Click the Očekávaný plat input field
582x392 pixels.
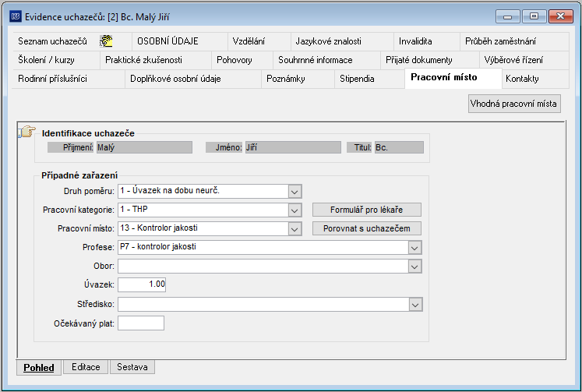pyautogui.click(x=141, y=323)
